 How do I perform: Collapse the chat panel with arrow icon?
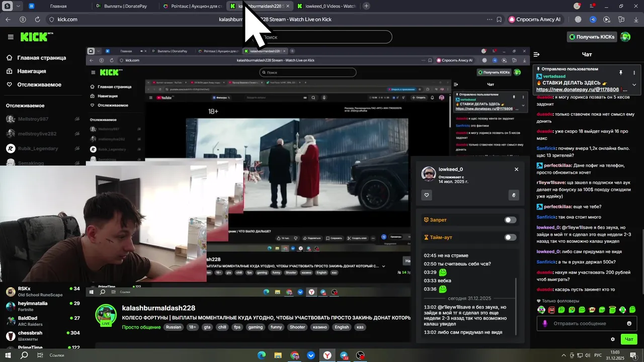536,54
